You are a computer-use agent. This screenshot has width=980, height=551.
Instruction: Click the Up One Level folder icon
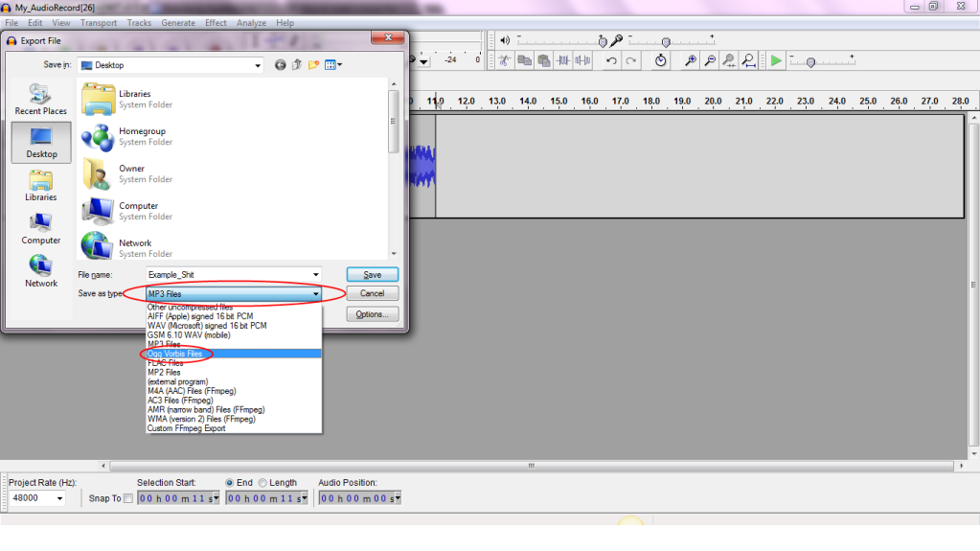pyautogui.click(x=297, y=65)
